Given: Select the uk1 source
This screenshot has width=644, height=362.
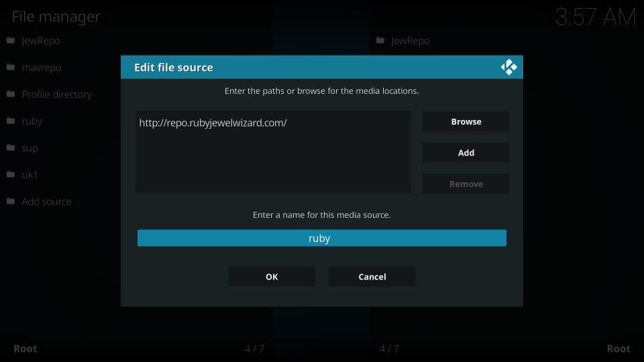Looking at the screenshot, I should tap(30, 175).
